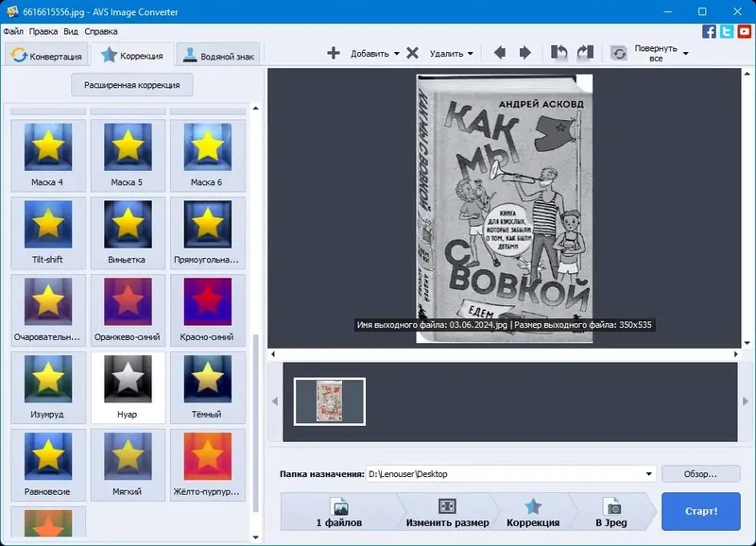Open the Файл menu
The width and height of the screenshot is (756, 546).
(x=13, y=31)
